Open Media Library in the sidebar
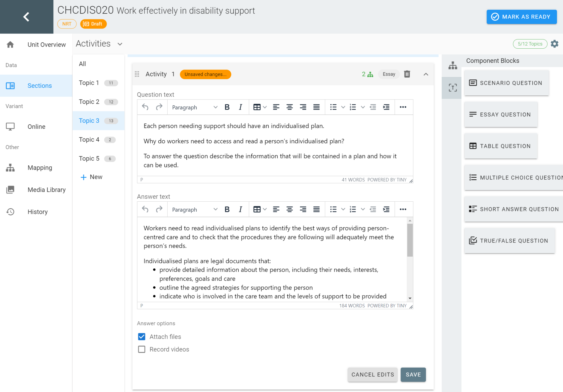This screenshot has width=563, height=392. [x=46, y=190]
